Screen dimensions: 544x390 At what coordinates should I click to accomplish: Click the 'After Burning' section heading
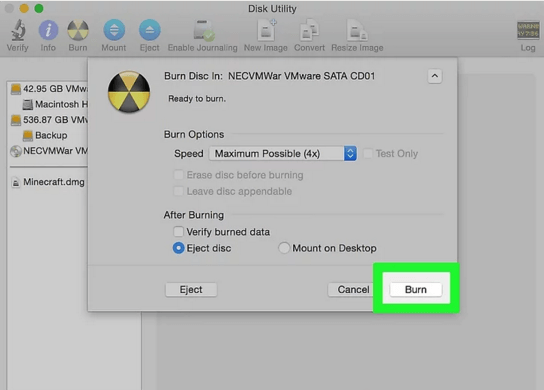[x=194, y=215]
